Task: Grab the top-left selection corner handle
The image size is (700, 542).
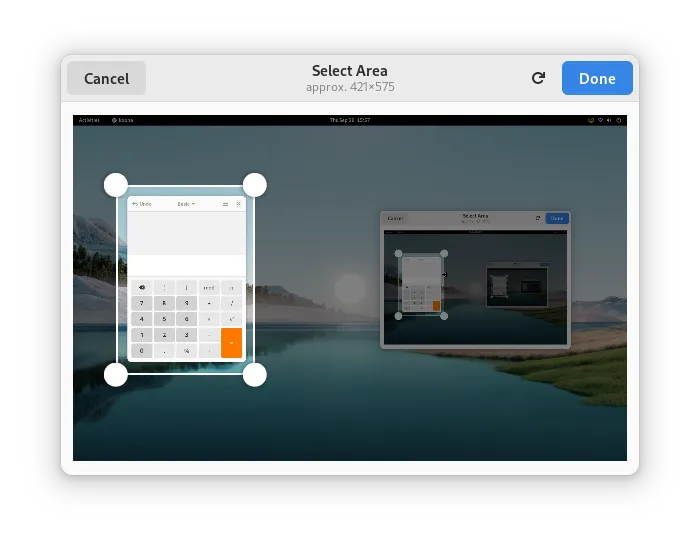Action: (x=116, y=185)
